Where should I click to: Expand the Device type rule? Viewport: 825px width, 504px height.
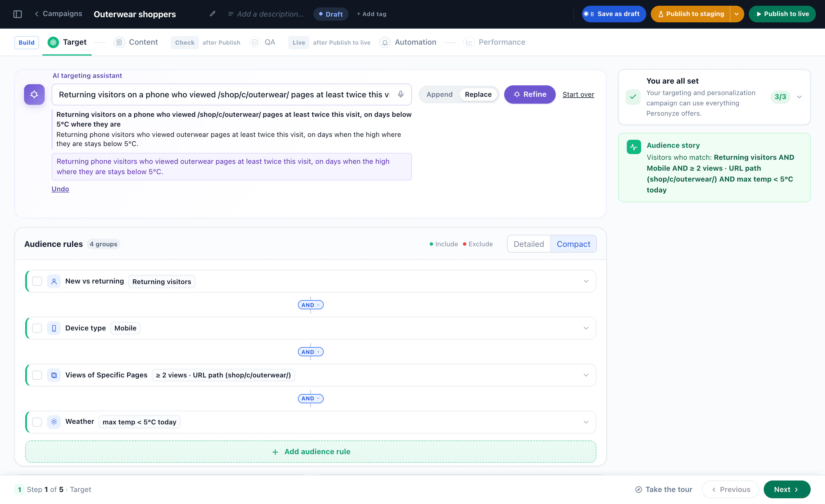(x=586, y=328)
